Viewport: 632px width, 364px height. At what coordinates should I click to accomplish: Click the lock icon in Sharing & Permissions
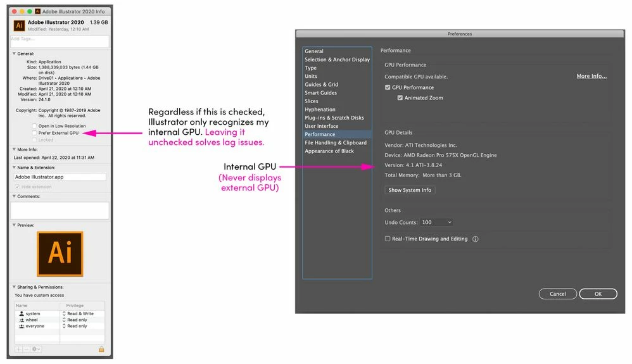(101, 349)
